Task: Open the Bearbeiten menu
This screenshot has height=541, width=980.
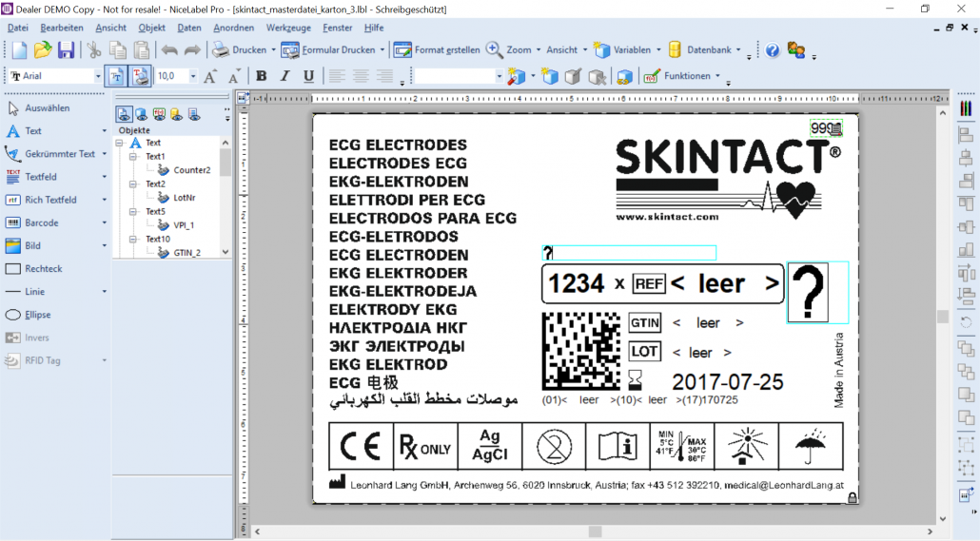Action: pos(61,28)
